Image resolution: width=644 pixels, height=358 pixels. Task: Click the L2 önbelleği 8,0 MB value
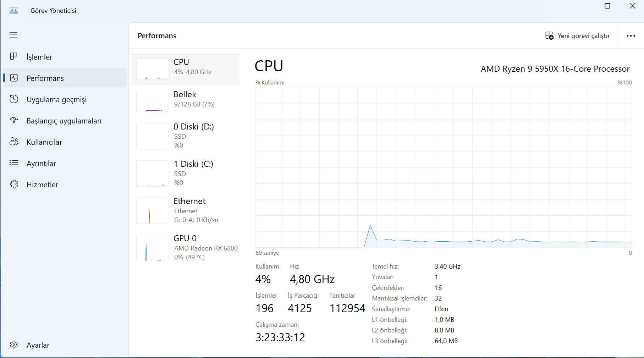click(x=445, y=330)
